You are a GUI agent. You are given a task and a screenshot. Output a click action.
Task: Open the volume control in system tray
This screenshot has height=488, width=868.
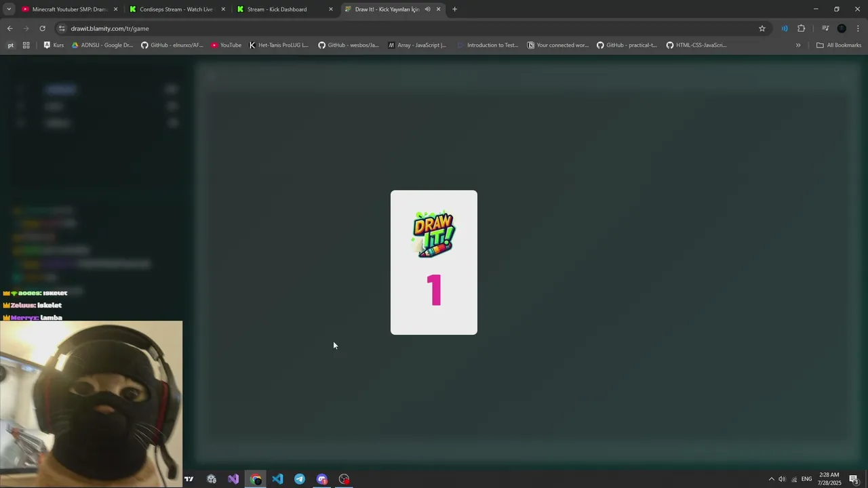[x=782, y=479]
